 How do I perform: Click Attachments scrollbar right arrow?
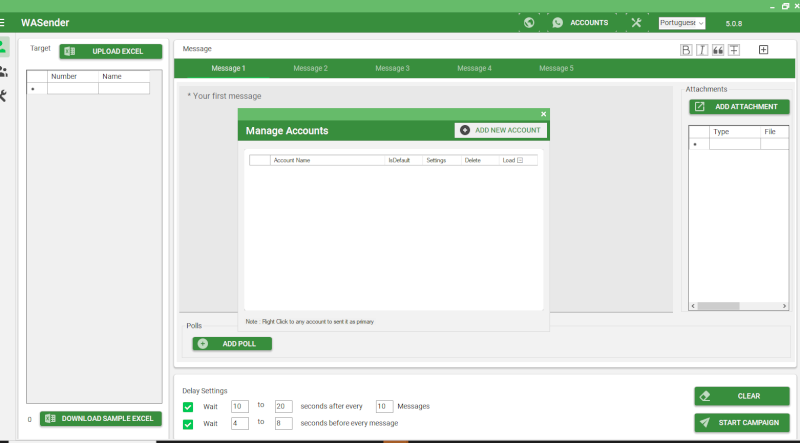[x=785, y=306]
